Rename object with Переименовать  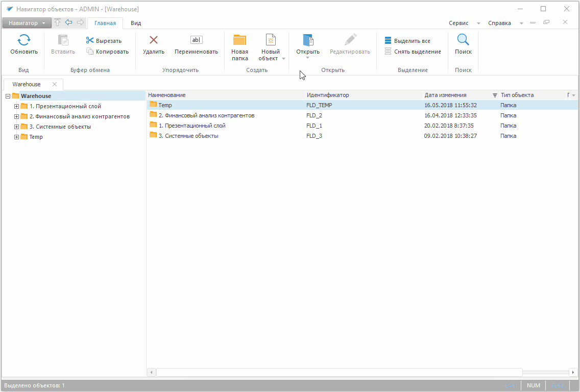196,45
